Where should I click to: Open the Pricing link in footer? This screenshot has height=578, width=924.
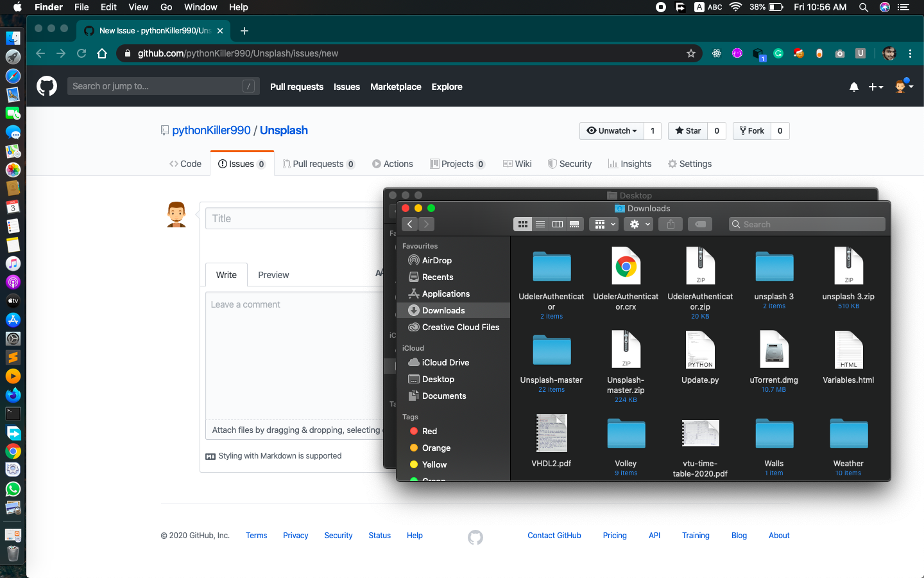tap(614, 535)
